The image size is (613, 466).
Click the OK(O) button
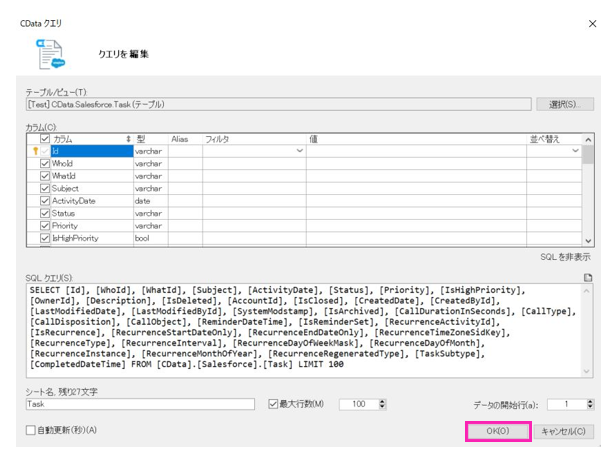(498, 431)
